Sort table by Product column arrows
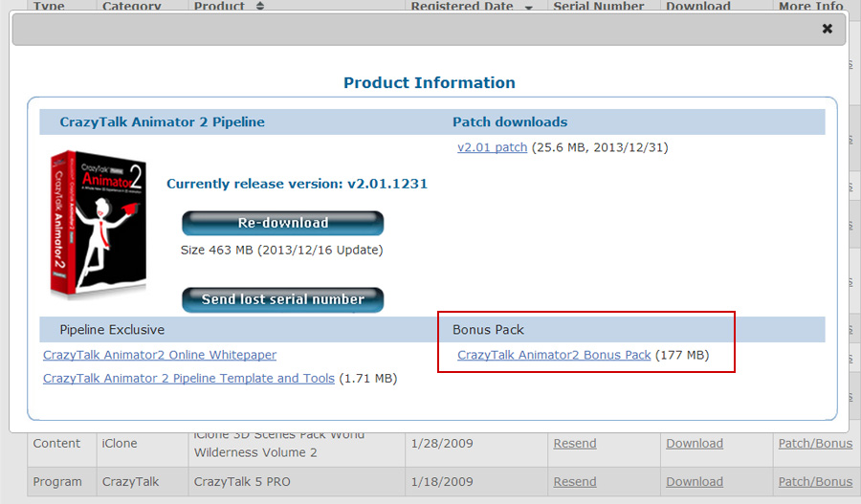The width and height of the screenshot is (861, 504). tap(260, 6)
